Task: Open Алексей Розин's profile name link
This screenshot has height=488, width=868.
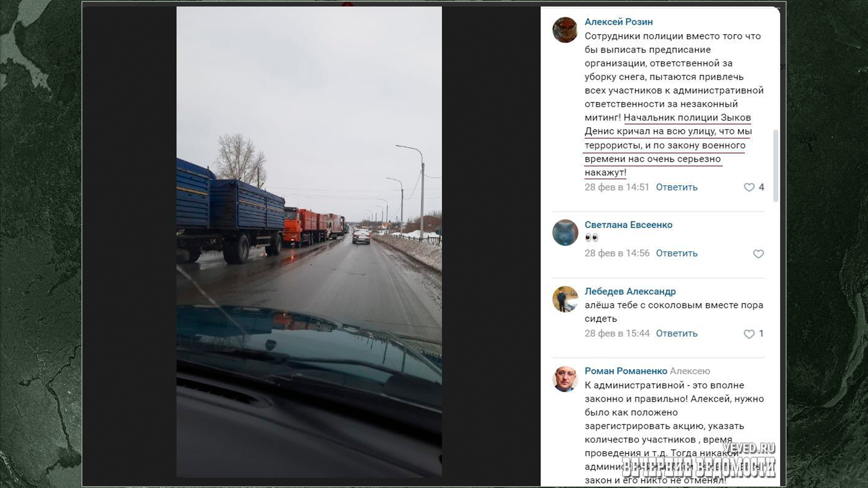Action: pos(618,22)
